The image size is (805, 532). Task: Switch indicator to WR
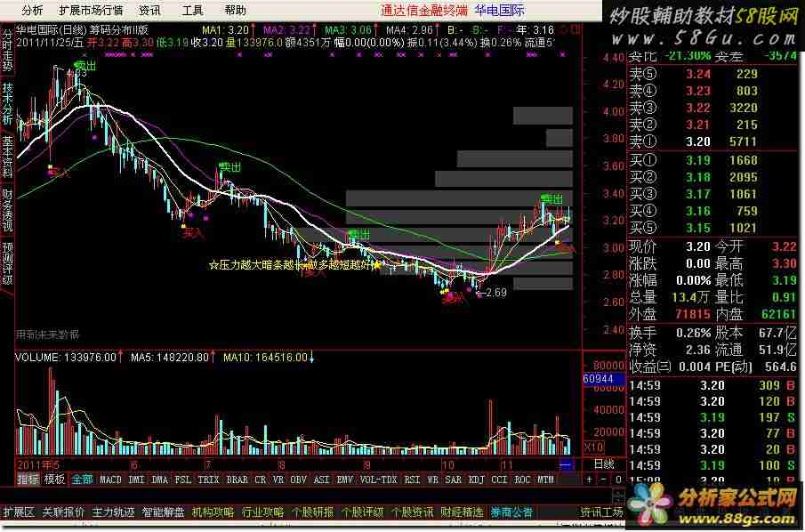433,480
